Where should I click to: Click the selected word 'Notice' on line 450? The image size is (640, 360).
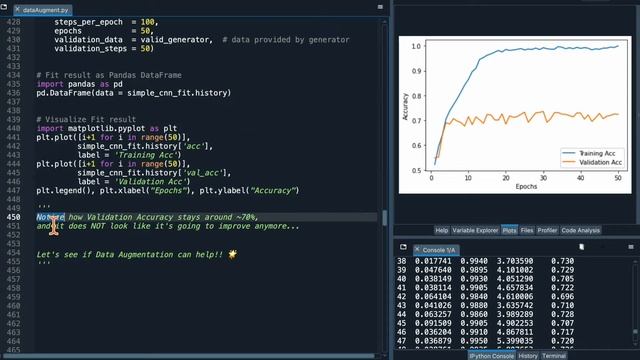click(x=50, y=217)
